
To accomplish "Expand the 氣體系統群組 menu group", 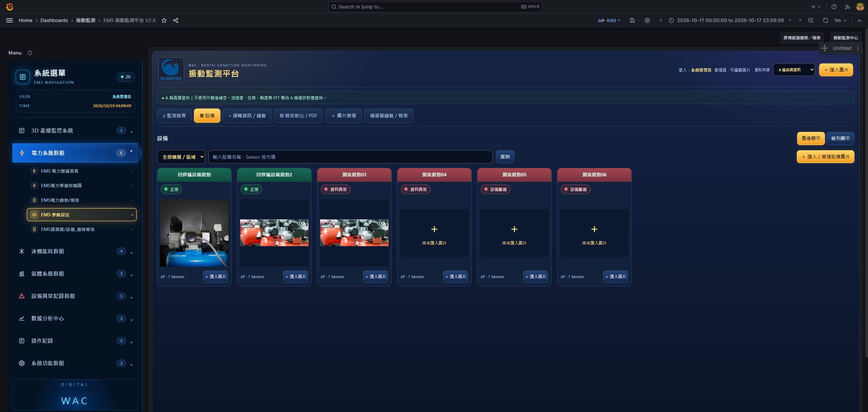I will pyautogui.click(x=75, y=274).
